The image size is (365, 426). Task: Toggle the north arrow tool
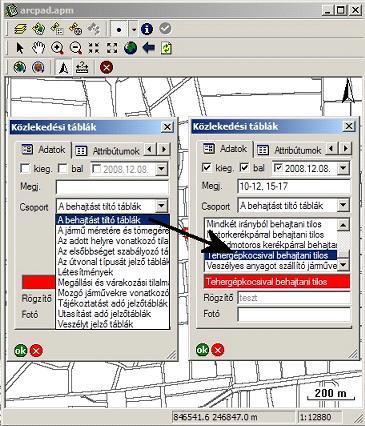[63, 68]
